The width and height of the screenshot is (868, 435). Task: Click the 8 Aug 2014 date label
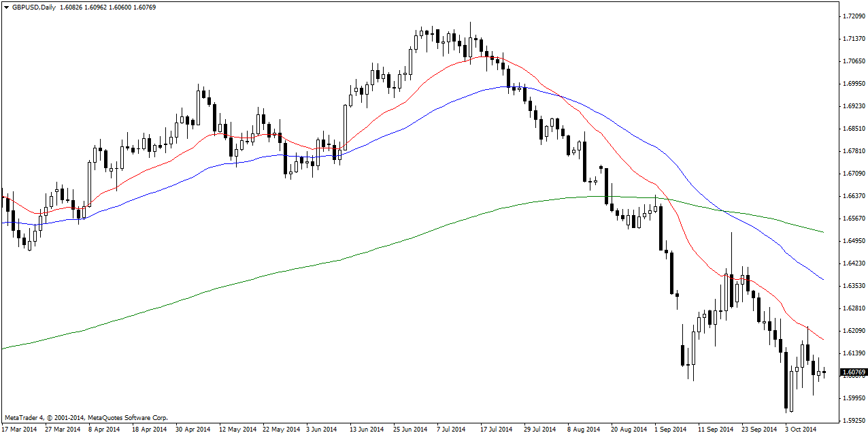point(584,430)
